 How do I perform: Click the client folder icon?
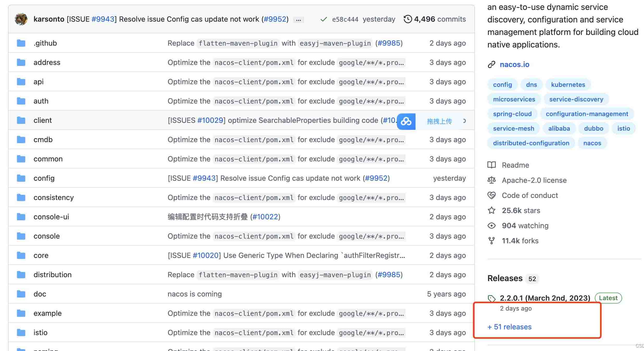click(21, 120)
